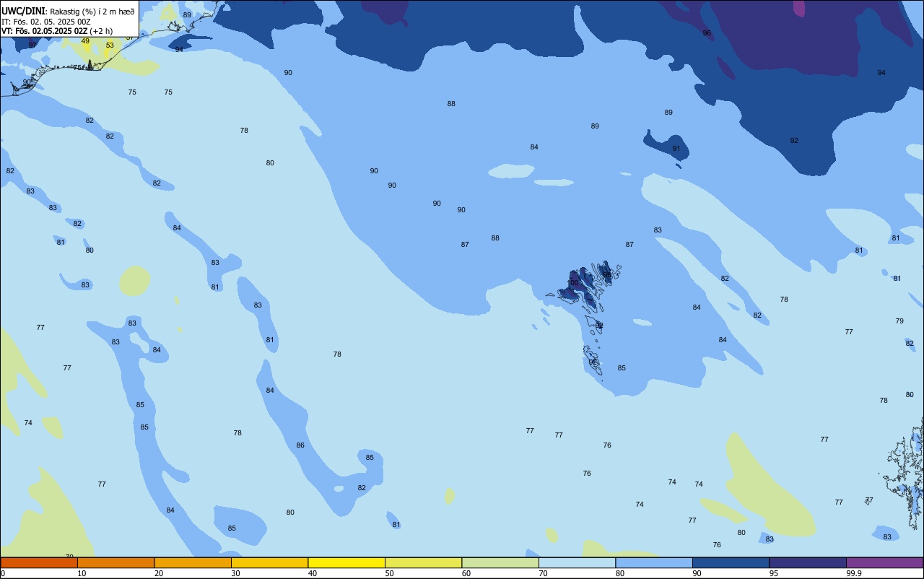Choose the golden 30–40 legend band
Screen dimensions: 924x579
269,562
